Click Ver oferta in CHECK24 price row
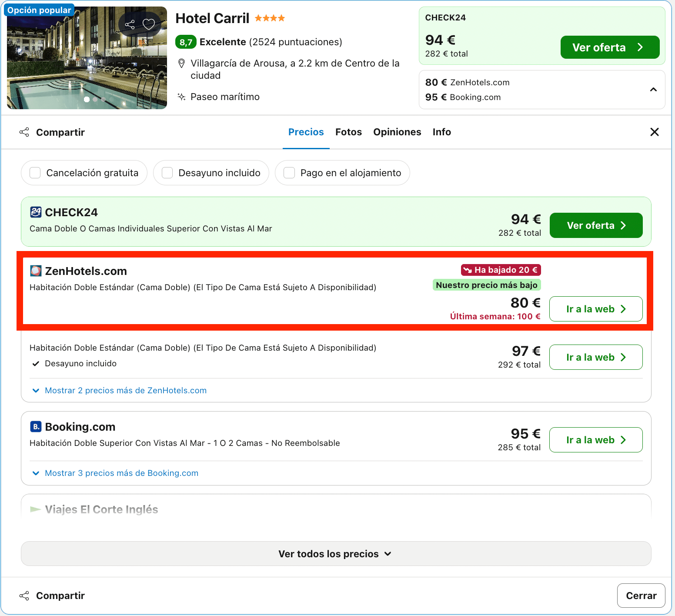The width and height of the screenshot is (675, 616). 596,225
